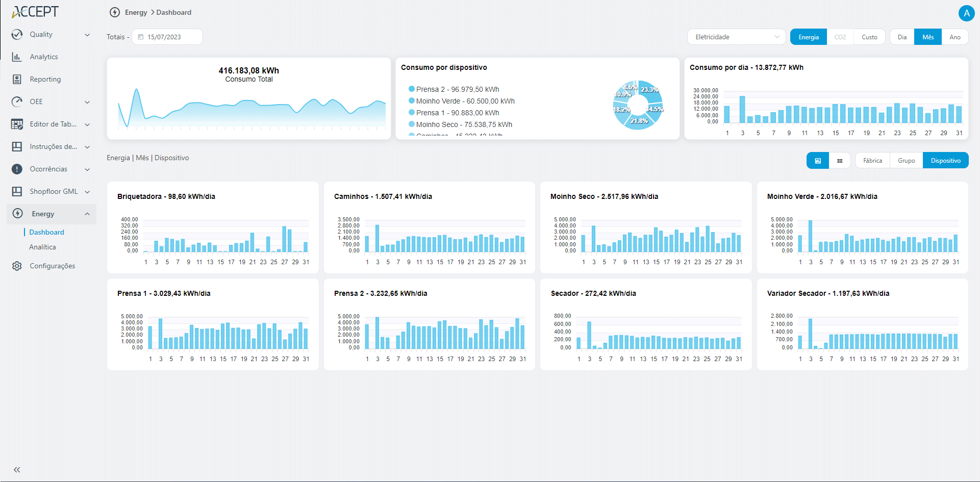
Task: Click the Custo button
Action: click(869, 37)
